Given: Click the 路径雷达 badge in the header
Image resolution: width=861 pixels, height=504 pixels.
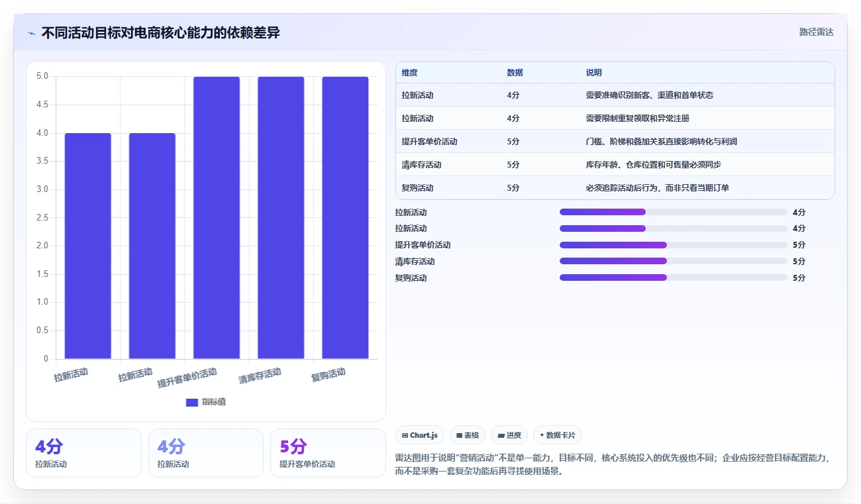Looking at the screenshot, I should point(816,32).
